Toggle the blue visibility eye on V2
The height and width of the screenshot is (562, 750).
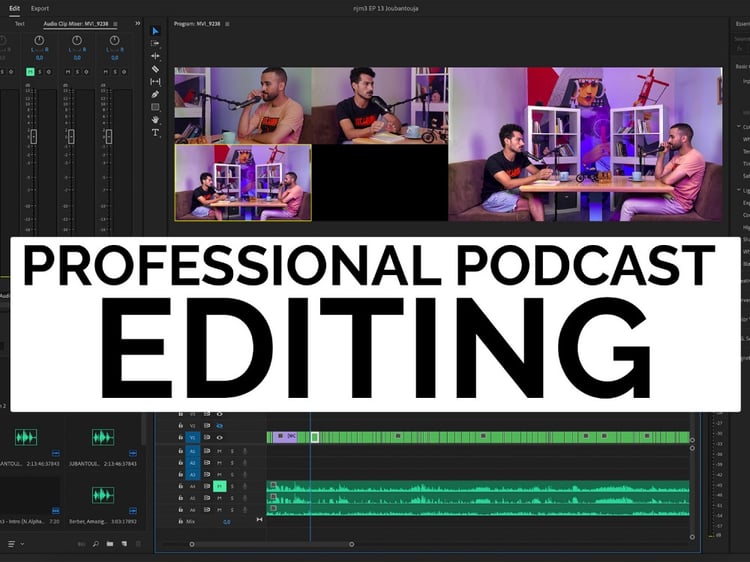point(220,425)
